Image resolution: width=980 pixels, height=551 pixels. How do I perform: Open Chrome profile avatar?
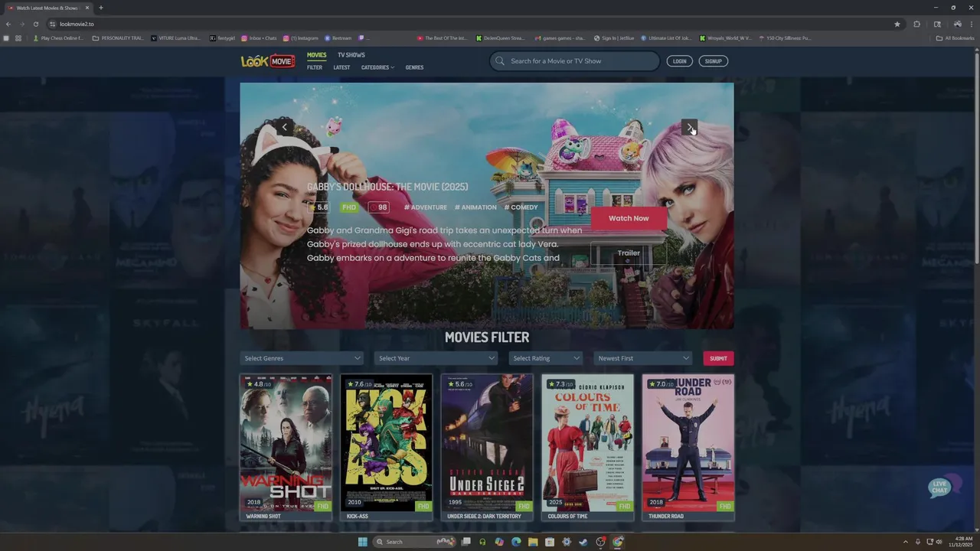tap(957, 24)
